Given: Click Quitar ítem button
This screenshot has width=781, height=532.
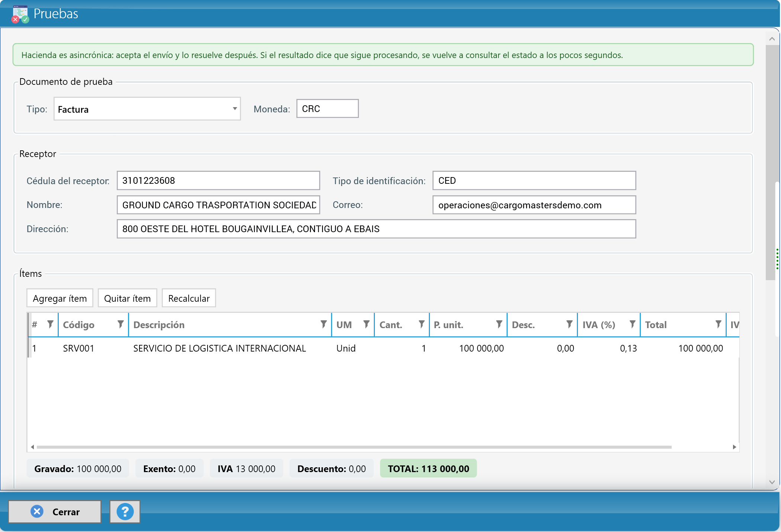Looking at the screenshot, I should click(x=128, y=298).
